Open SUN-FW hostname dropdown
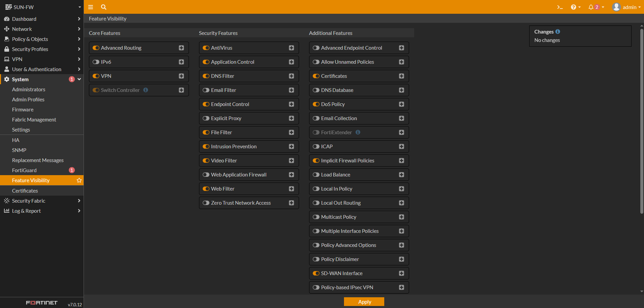This screenshot has height=308, width=644. 42,7
